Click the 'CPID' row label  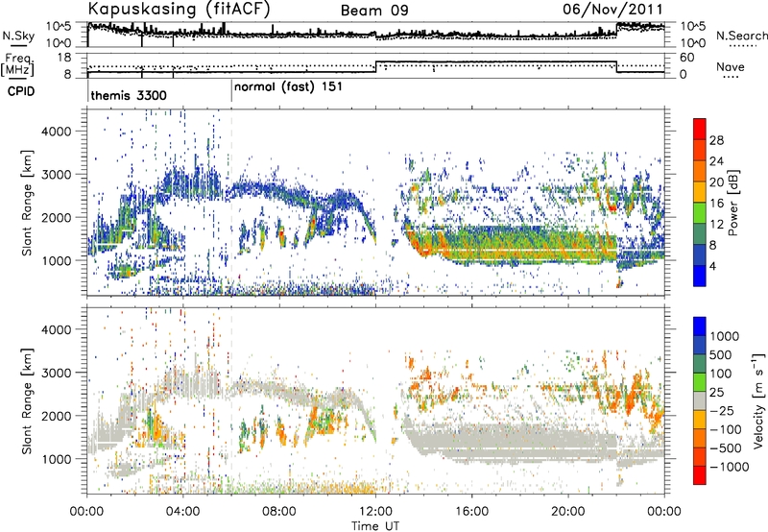tap(20, 91)
